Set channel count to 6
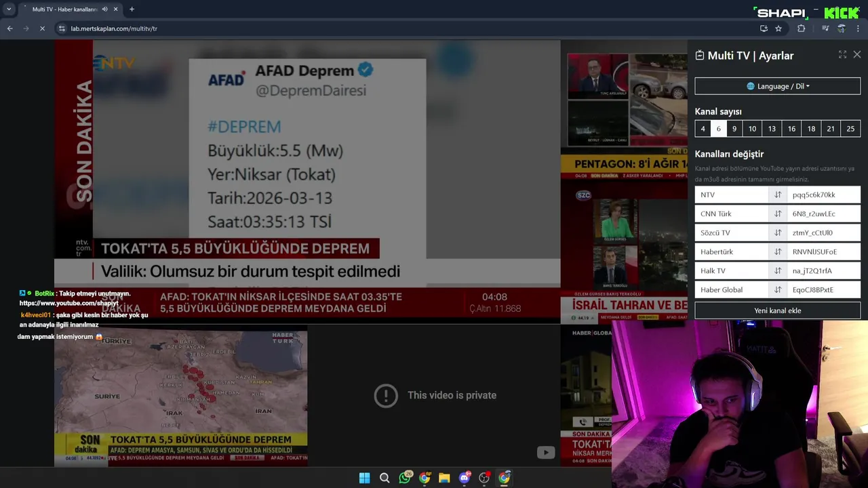The width and height of the screenshot is (868, 488). [719, 129]
